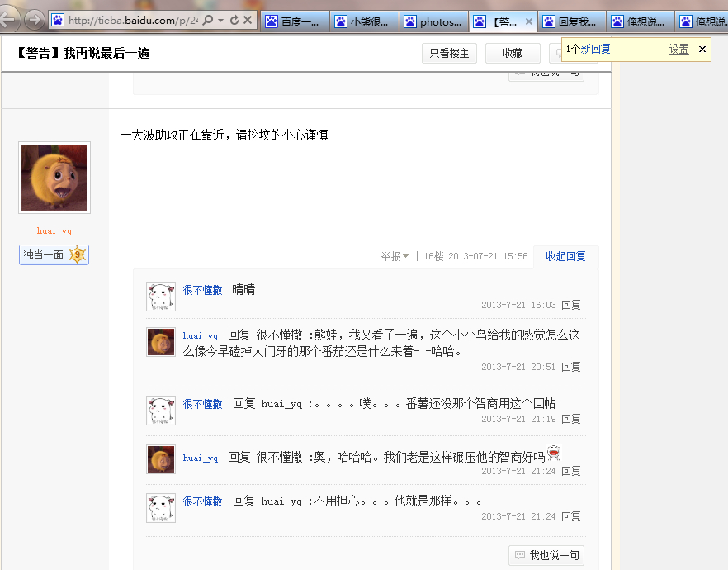Reply to the 16:03 comment

571,305
